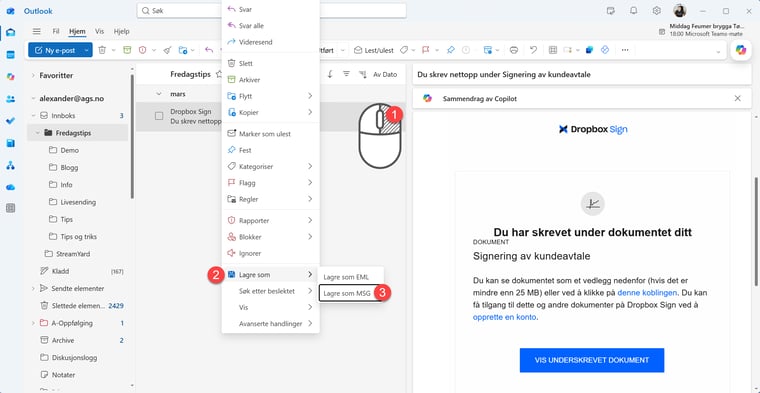Click the Pin icon in toolbar
The width and height of the screenshot is (760, 393).
tap(451, 50)
